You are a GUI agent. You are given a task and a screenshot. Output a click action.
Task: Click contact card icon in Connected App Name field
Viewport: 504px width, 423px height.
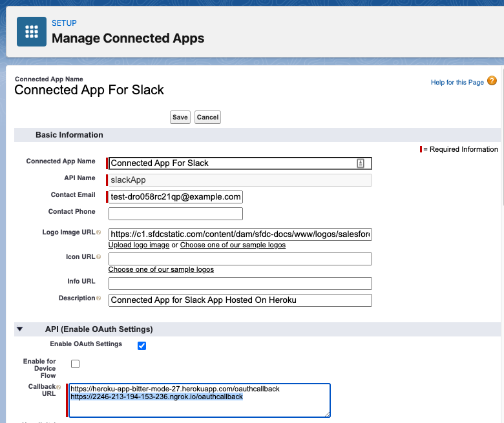(361, 163)
